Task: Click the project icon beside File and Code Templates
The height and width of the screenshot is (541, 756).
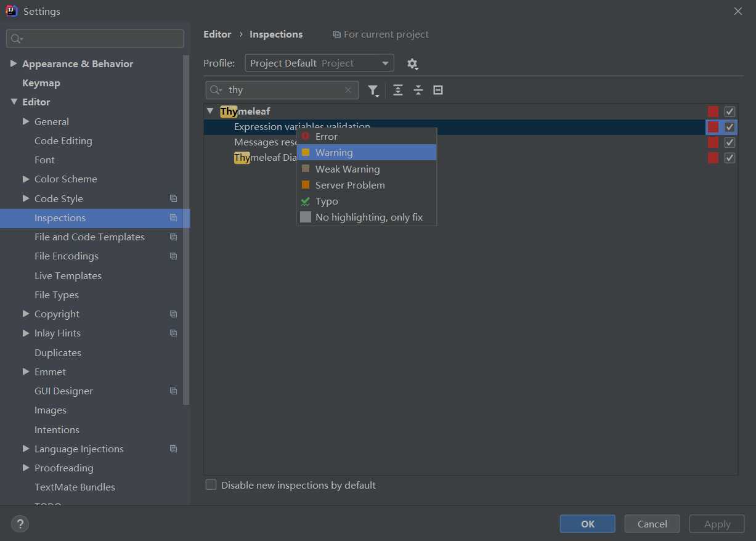Action: tap(173, 237)
